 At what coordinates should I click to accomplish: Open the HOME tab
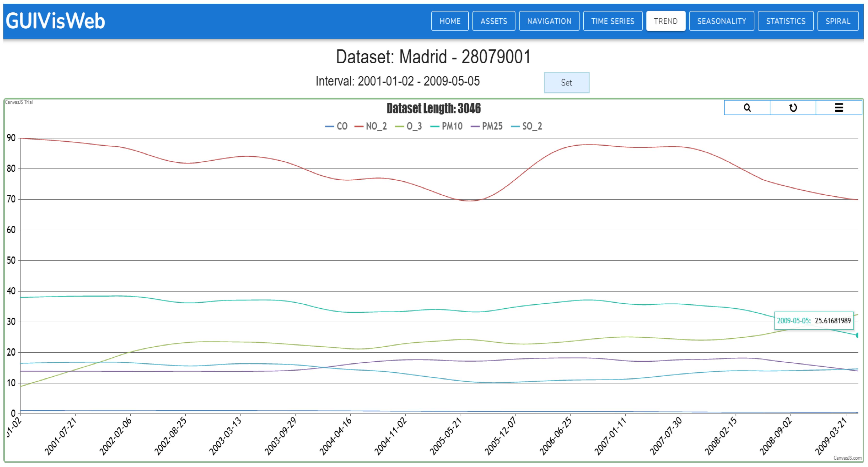pos(450,21)
